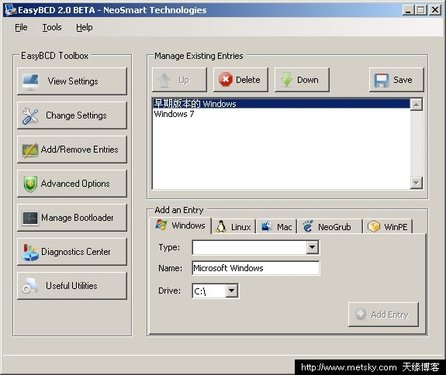The image size is (446, 375).
Task: Click the green shield Advanced Options icon
Action: click(x=30, y=184)
